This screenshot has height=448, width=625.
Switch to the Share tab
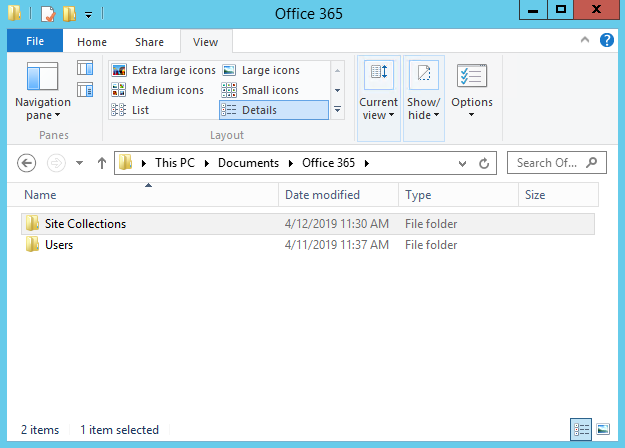(149, 42)
